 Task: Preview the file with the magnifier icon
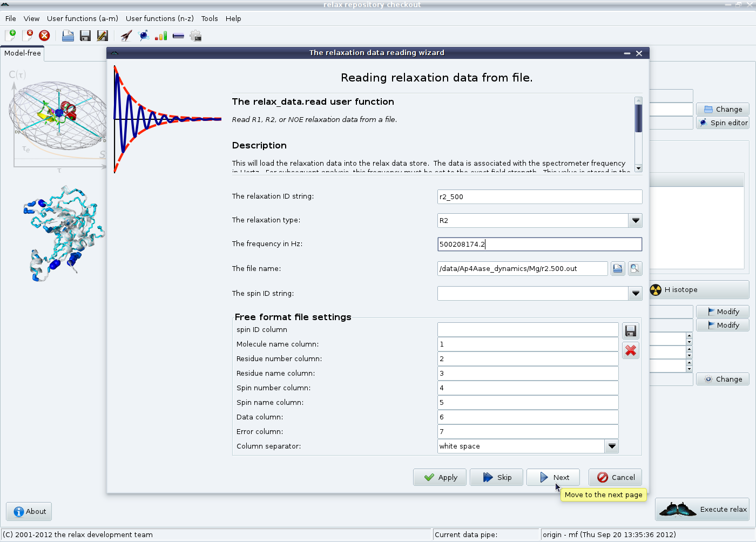[635, 268]
